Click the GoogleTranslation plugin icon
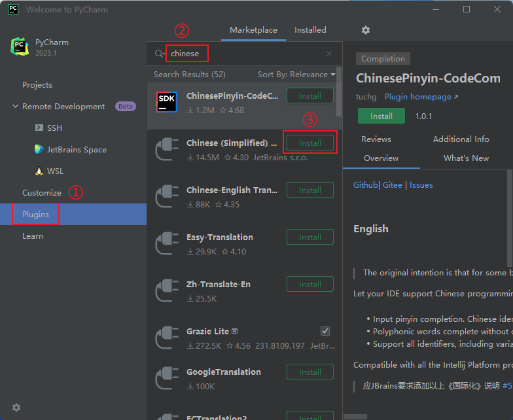 [x=166, y=378]
